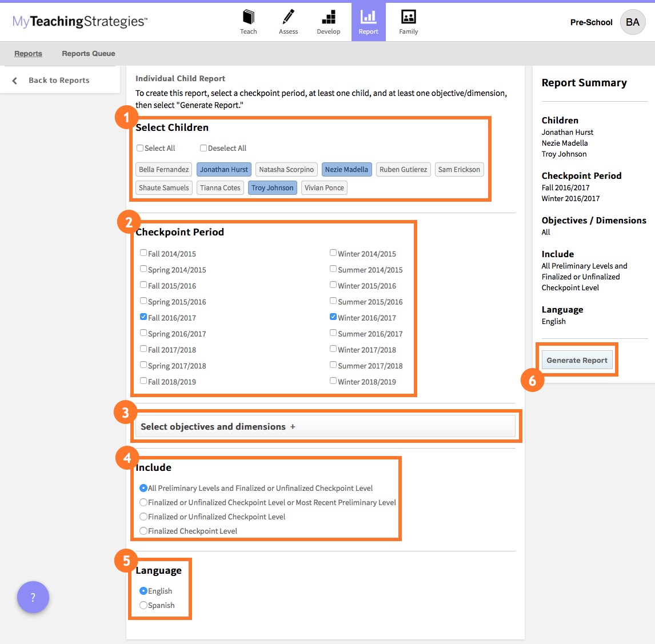Open the Teach book icon
655x644 pixels.
[x=248, y=18]
